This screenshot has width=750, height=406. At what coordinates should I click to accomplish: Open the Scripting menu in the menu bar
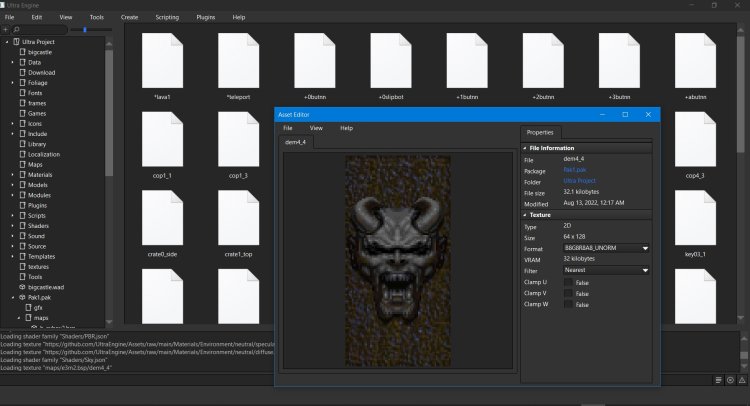pos(167,17)
